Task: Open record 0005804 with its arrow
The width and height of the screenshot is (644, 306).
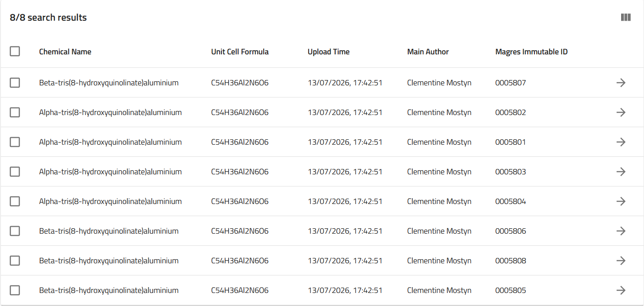Action: pos(621,201)
